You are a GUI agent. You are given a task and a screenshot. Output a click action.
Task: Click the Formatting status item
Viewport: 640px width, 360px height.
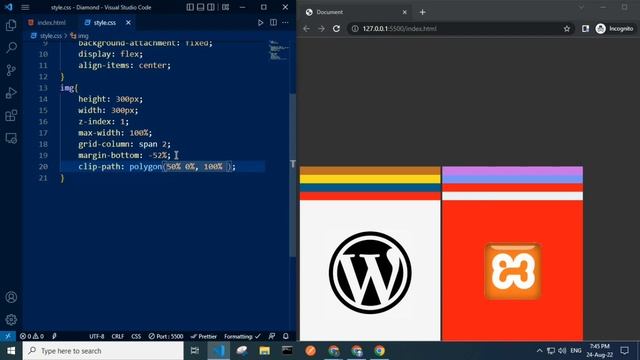point(242,336)
